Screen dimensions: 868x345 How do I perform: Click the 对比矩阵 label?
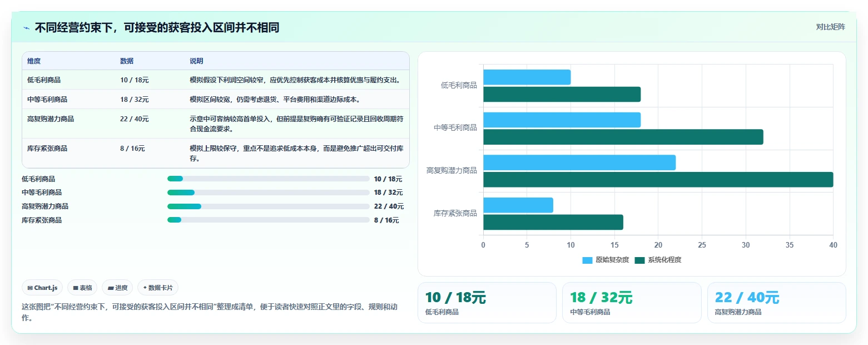click(x=830, y=27)
